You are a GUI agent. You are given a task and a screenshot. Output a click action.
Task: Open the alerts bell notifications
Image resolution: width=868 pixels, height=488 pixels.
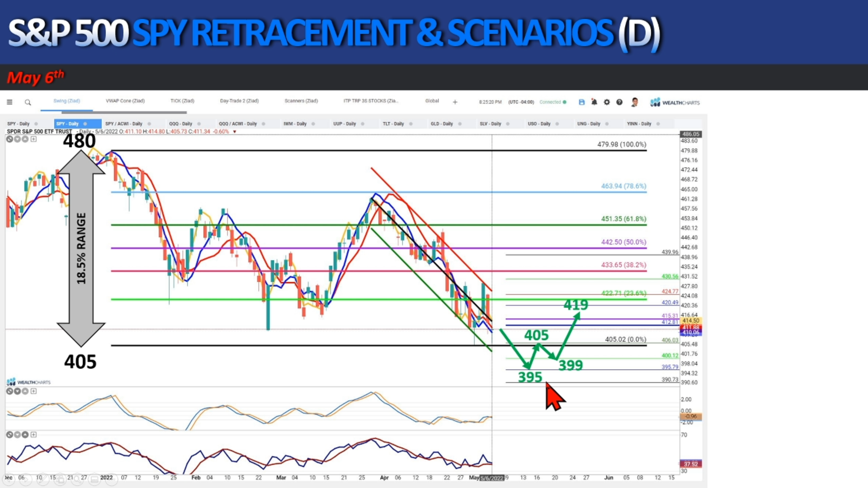click(x=594, y=102)
